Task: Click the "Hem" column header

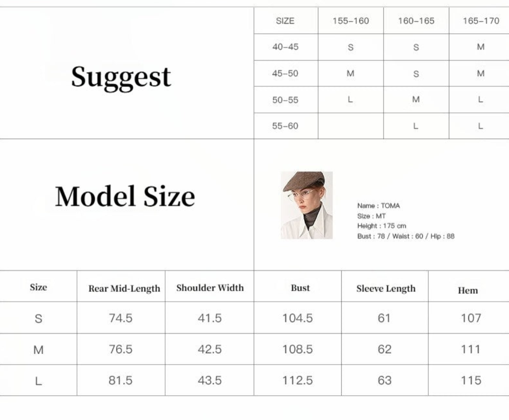Action: pos(468,290)
